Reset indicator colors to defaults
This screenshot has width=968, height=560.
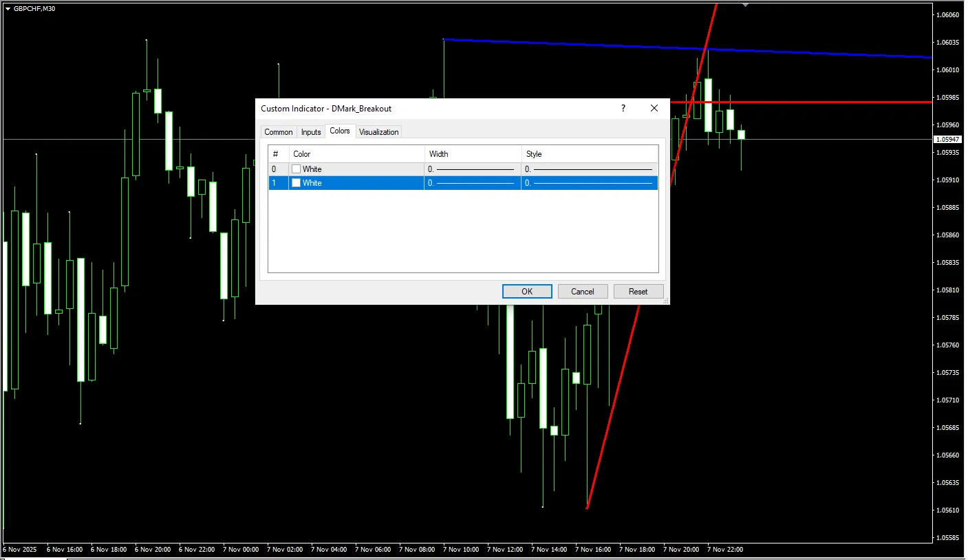(x=638, y=292)
